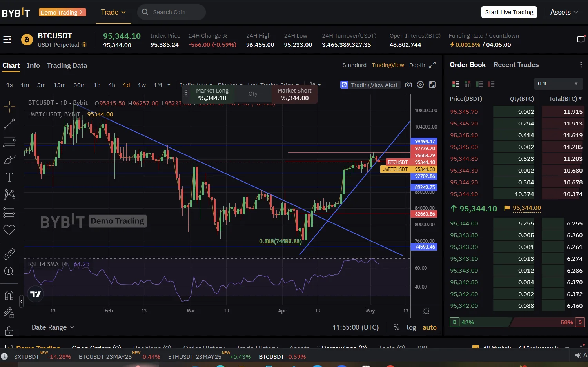Toggle auto scale on chart

(x=430, y=327)
